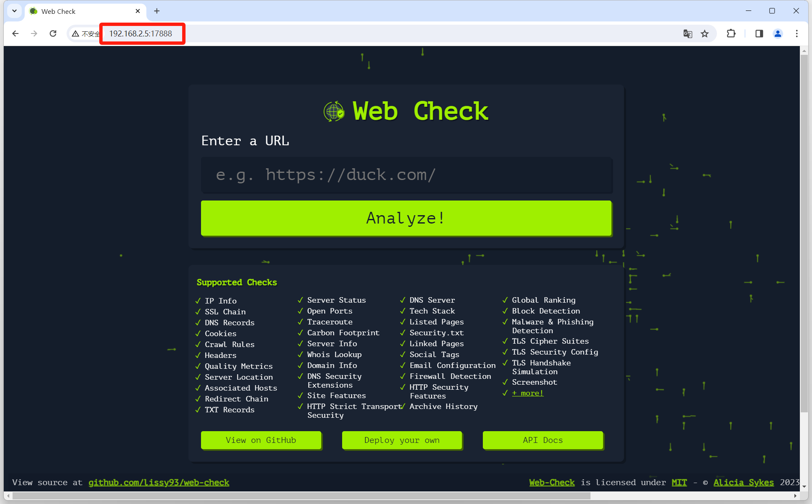812x504 pixels.
Task: Toggle the browser side panel icon
Action: (759, 33)
